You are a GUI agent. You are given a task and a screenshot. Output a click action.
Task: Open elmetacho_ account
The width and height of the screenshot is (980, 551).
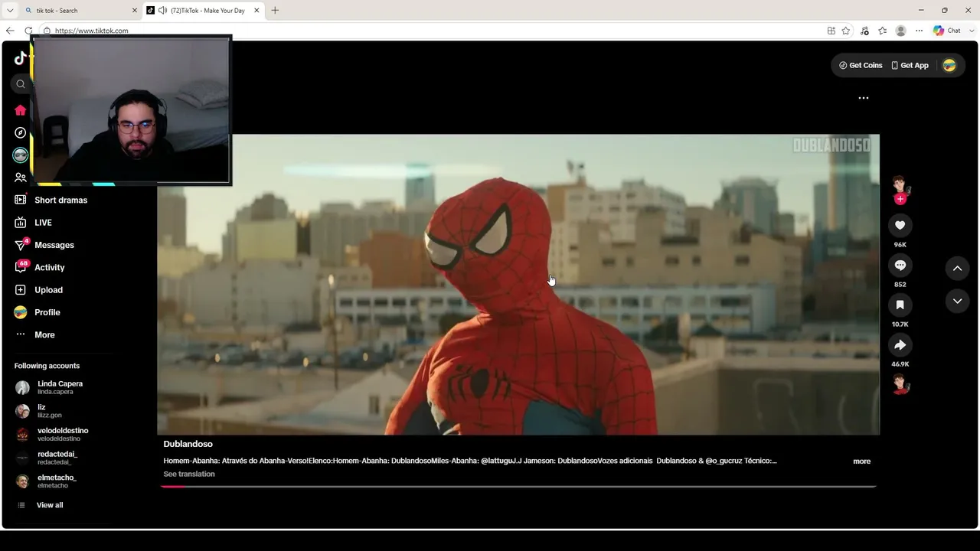46,481
